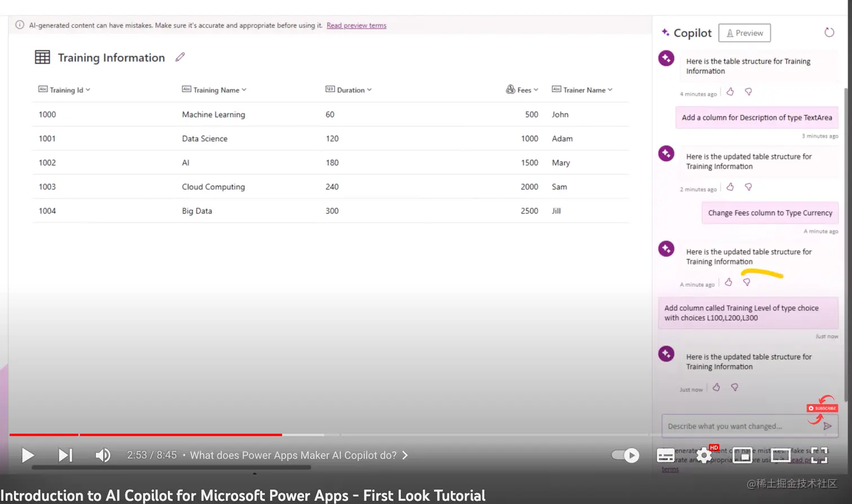This screenshot has width=852, height=504.
Task: Switch to miniplayer mode
Action: click(x=742, y=455)
